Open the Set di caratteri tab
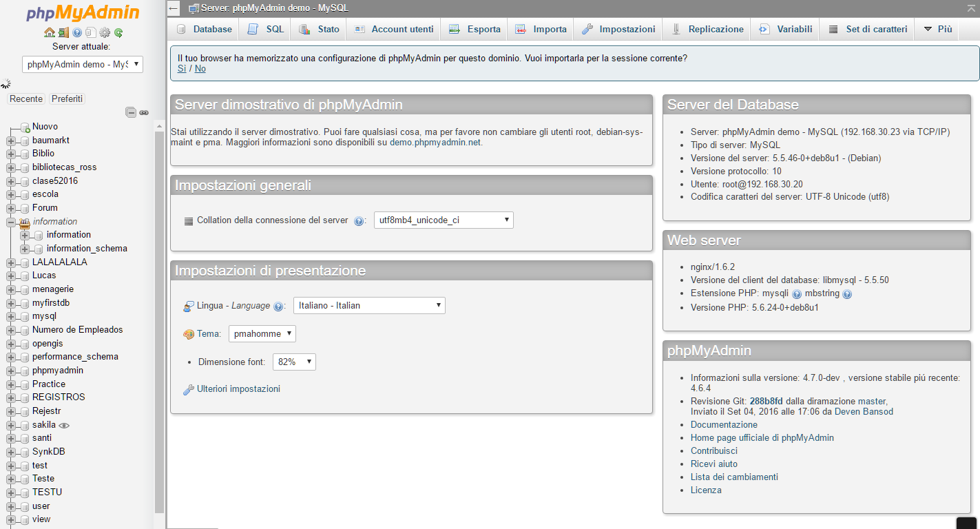This screenshot has height=529, width=980. tap(867, 29)
